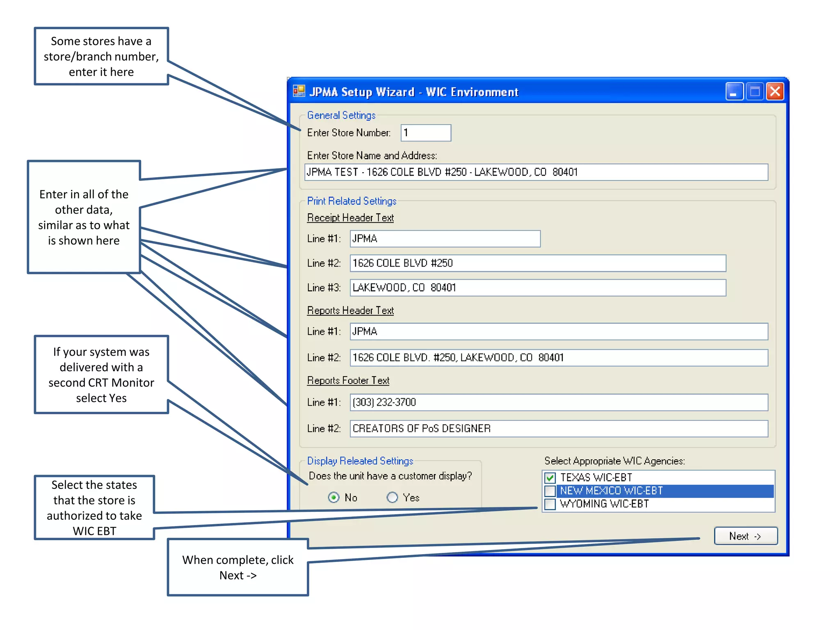The width and height of the screenshot is (840, 630).
Task: Click the Reports Footer Text heading
Action: [348, 381]
